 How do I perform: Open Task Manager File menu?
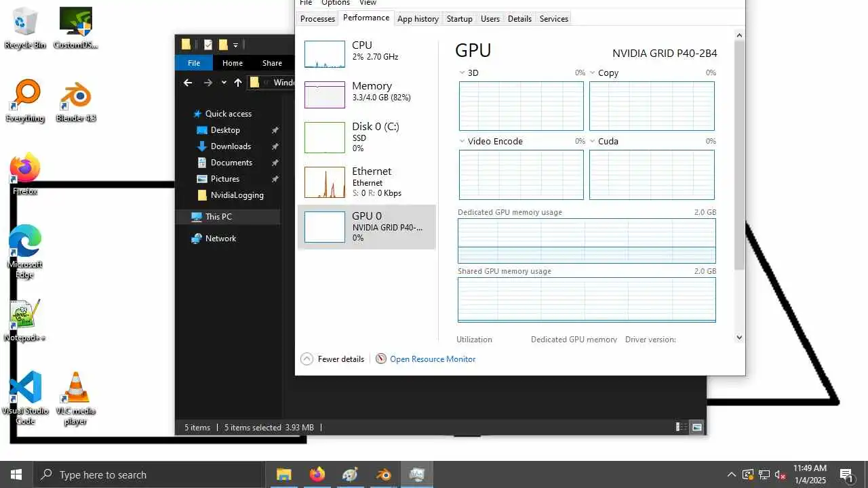(x=306, y=3)
